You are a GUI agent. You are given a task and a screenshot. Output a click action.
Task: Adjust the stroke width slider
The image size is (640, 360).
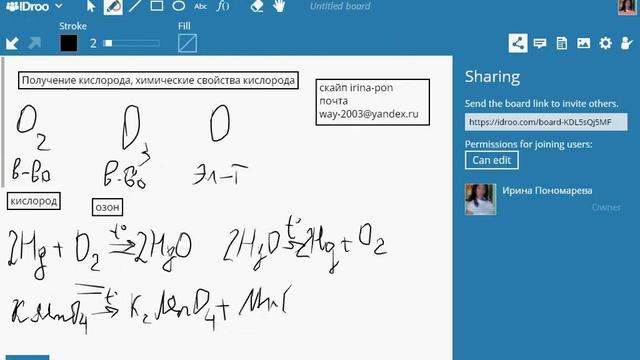tap(132, 43)
